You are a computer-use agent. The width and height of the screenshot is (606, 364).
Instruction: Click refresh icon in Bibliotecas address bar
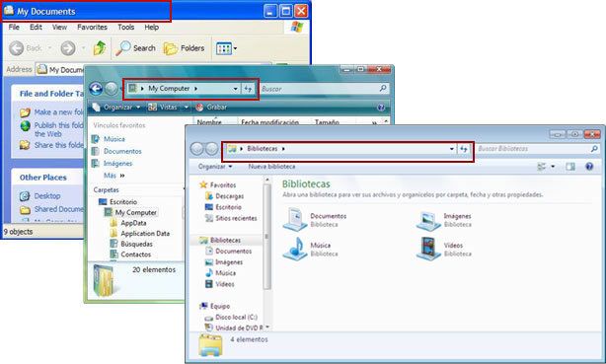(x=464, y=149)
